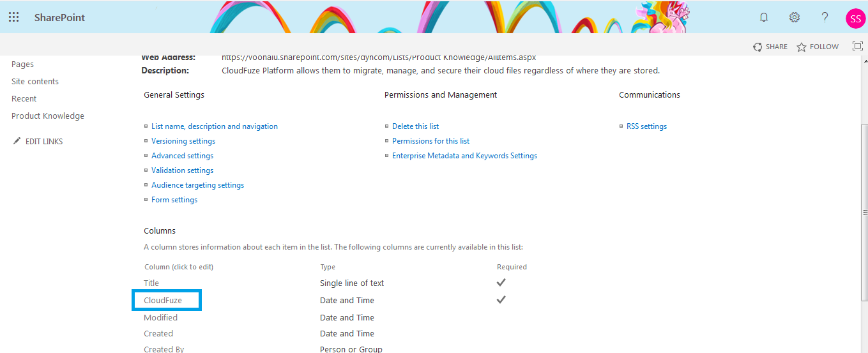Open Site contents in navigation
The width and height of the screenshot is (868, 353).
click(x=35, y=81)
